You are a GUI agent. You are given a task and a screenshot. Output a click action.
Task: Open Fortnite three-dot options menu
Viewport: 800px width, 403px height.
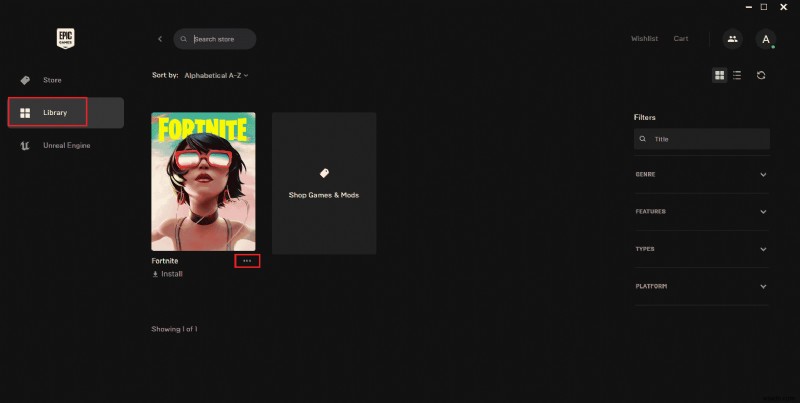(247, 261)
